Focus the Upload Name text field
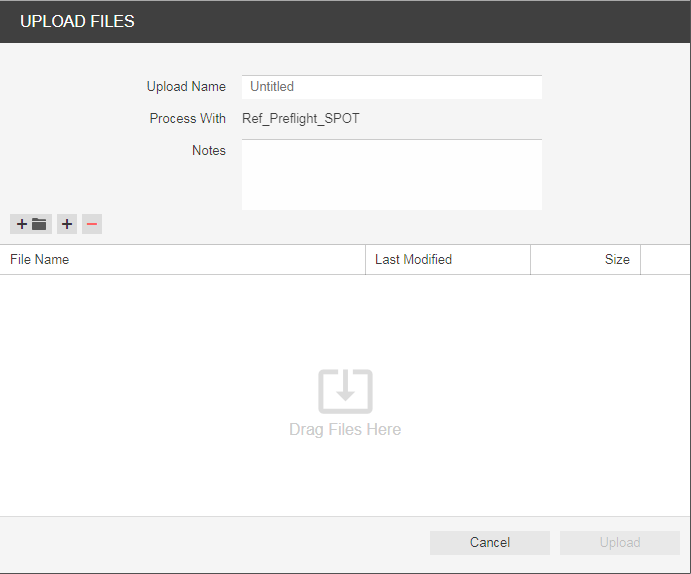The width and height of the screenshot is (691, 574). (x=391, y=87)
